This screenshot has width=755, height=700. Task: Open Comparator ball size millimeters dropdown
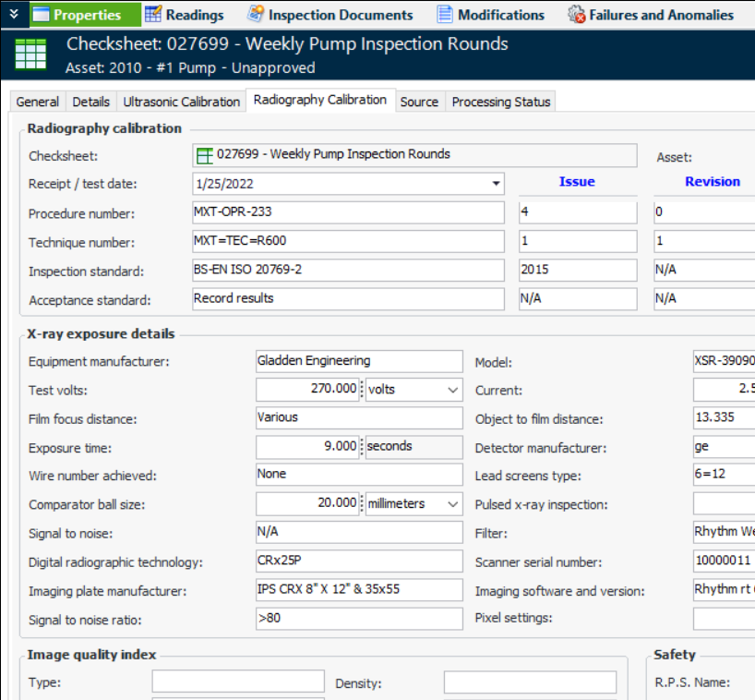(452, 504)
